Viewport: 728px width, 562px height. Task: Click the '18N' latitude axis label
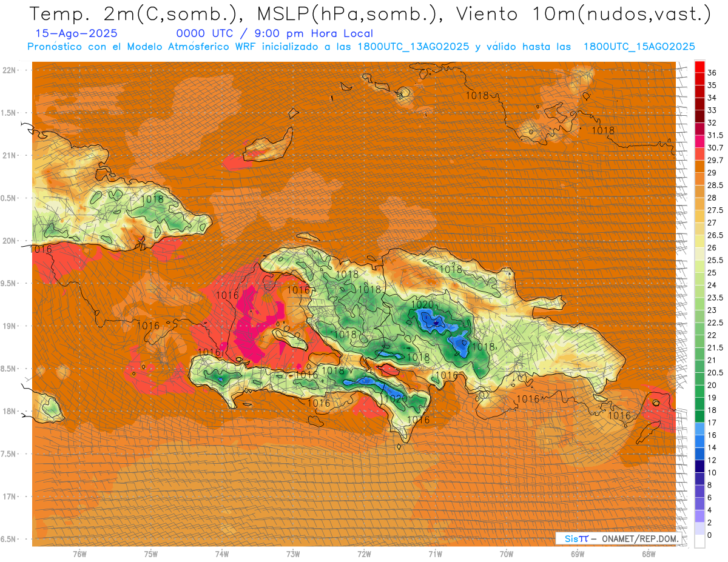tap(10, 412)
